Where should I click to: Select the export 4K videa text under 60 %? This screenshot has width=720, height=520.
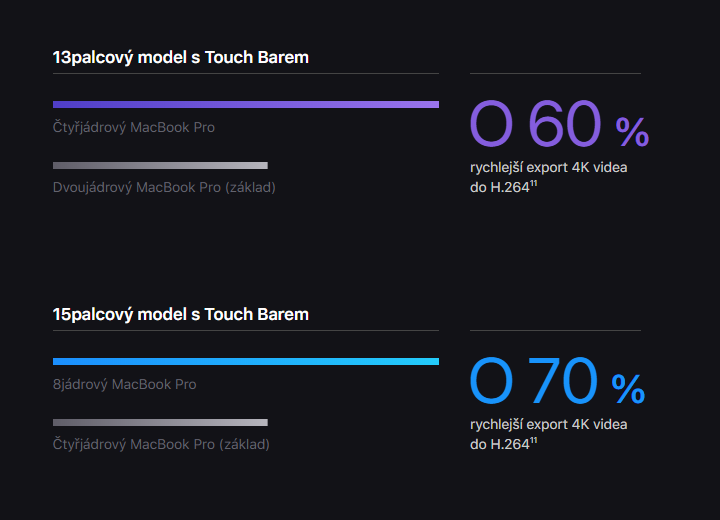[577, 167]
